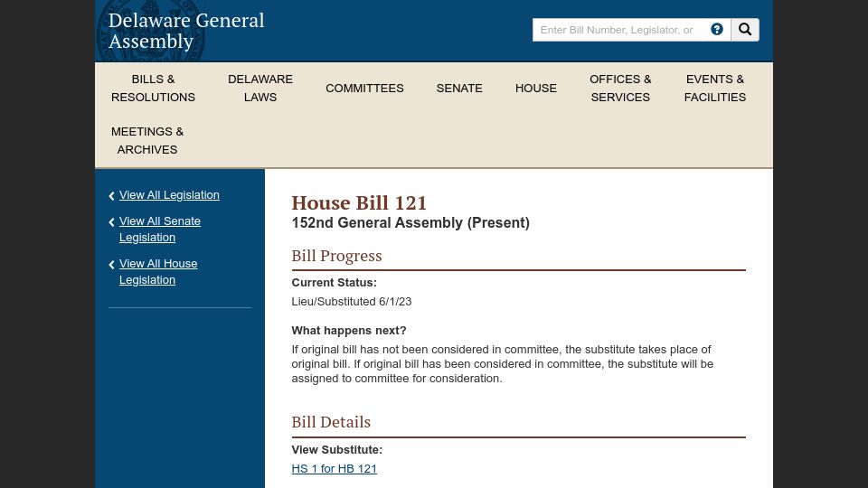This screenshot has height=488, width=868.
Task: Open the Events & Facilities menu
Action: click(x=715, y=88)
